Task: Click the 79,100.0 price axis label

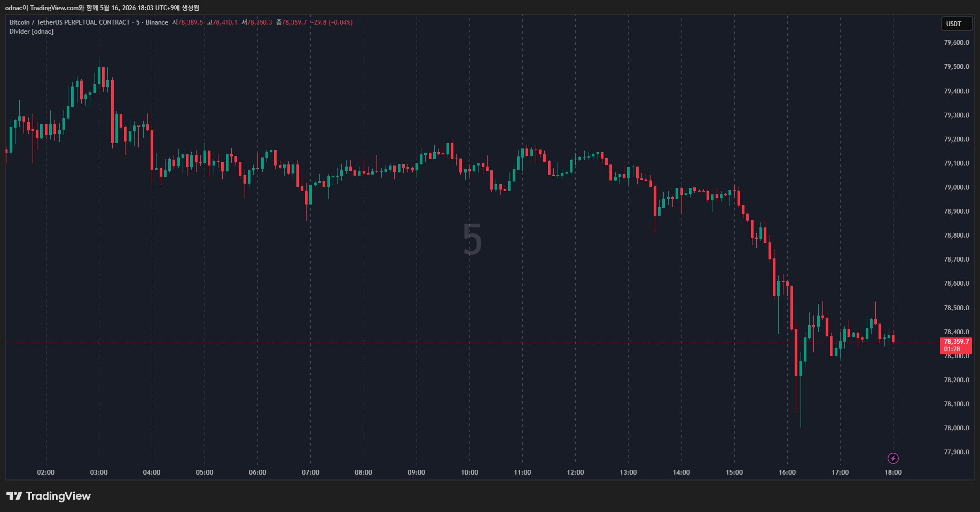Action: tap(957, 163)
